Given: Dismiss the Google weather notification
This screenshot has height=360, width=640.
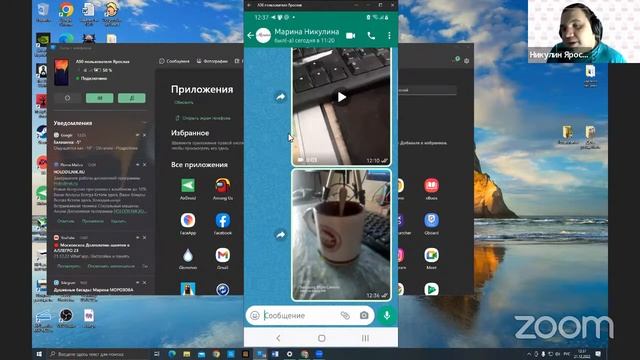Looking at the screenshot, I should click(144, 135).
